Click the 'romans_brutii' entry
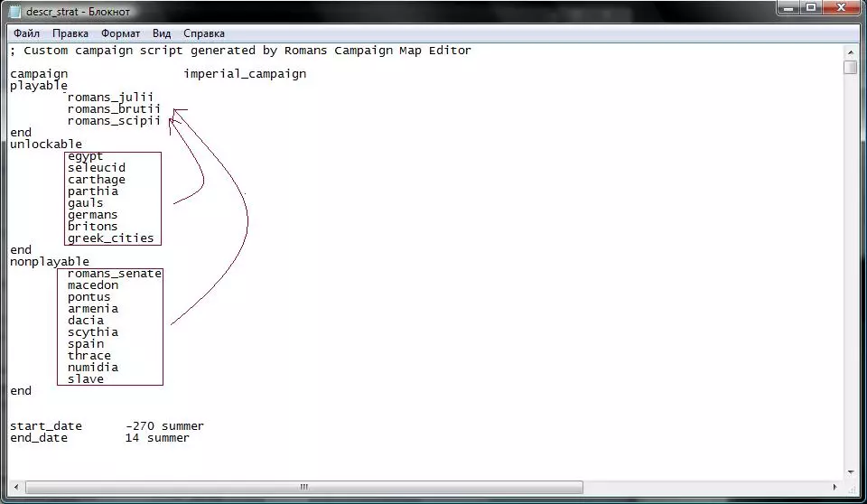This screenshot has width=867, height=504. click(114, 109)
